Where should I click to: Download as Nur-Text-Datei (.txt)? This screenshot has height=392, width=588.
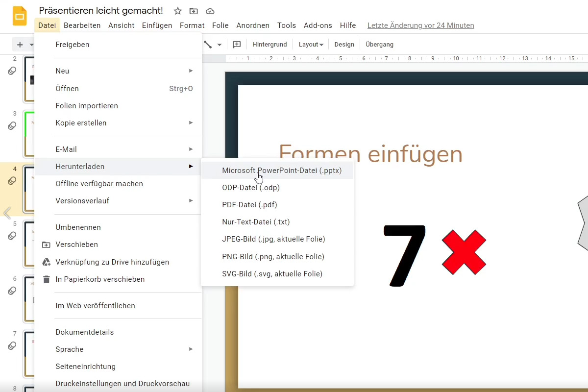(x=277, y=222)
